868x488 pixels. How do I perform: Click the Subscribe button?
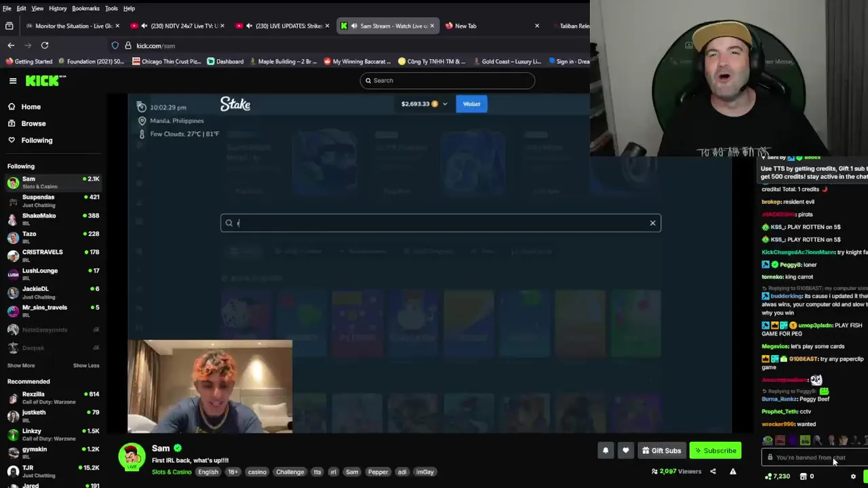[x=715, y=451]
